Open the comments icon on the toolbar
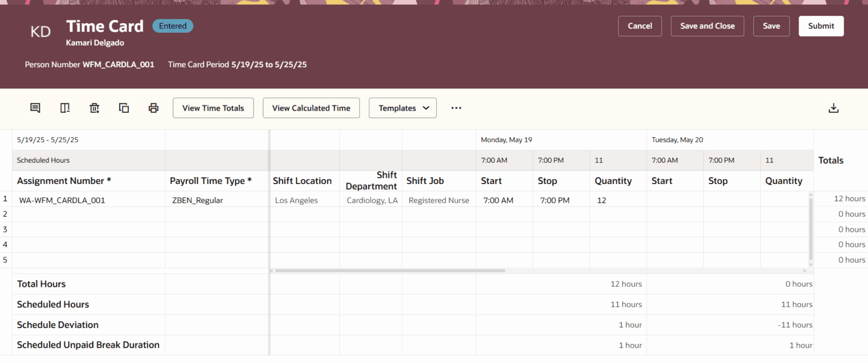This screenshot has width=868, height=363. [x=35, y=107]
